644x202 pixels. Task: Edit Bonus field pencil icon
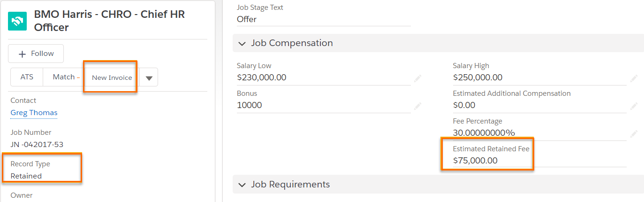click(417, 106)
